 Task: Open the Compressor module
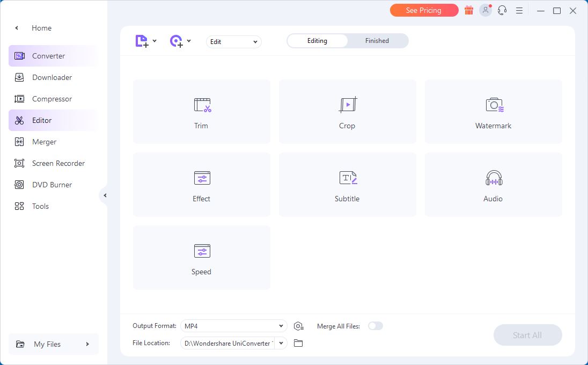53,99
